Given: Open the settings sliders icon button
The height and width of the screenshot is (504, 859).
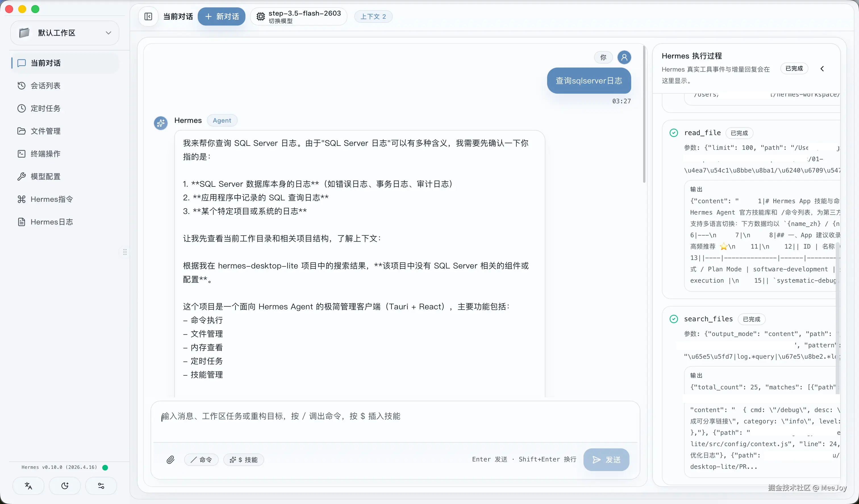Looking at the screenshot, I should click(101, 486).
